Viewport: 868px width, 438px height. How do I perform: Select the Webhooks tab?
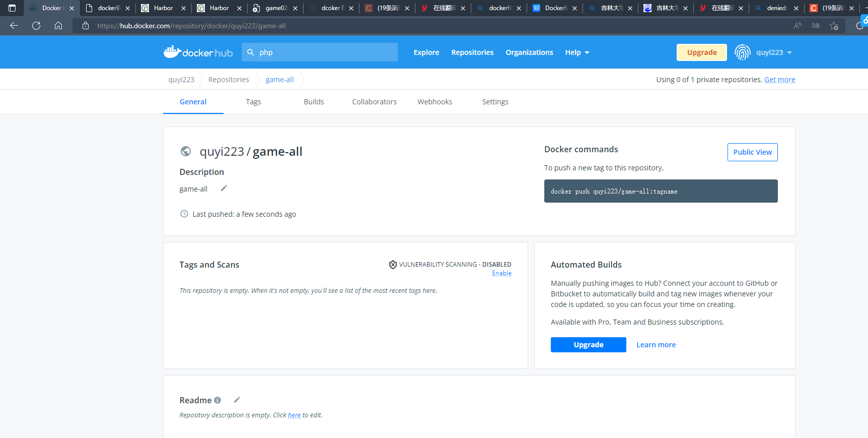435,102
